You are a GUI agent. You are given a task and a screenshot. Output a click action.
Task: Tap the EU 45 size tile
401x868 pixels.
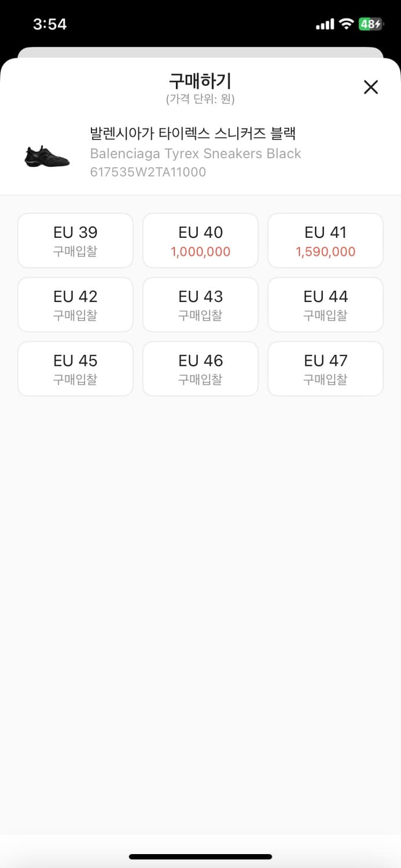pos(75,369)
